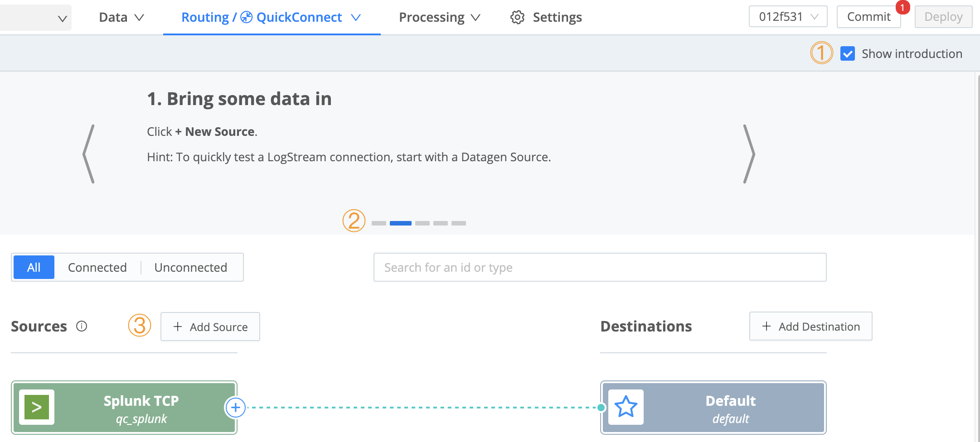Click the plus icon in Add Source

pos(178,327)
